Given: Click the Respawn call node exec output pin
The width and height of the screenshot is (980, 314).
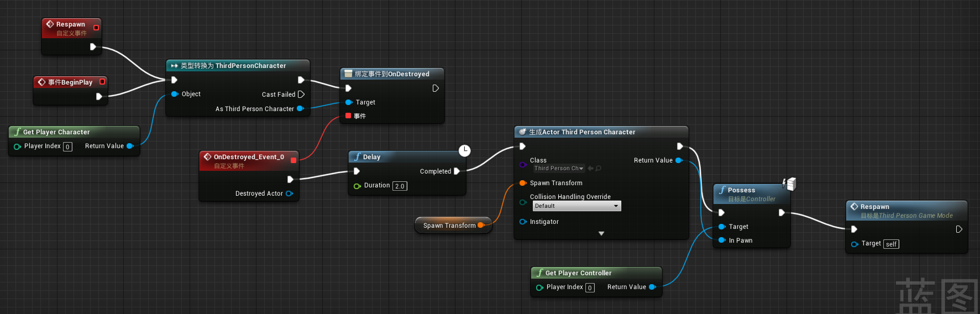Looking at the screenshot, I should 959,229.
